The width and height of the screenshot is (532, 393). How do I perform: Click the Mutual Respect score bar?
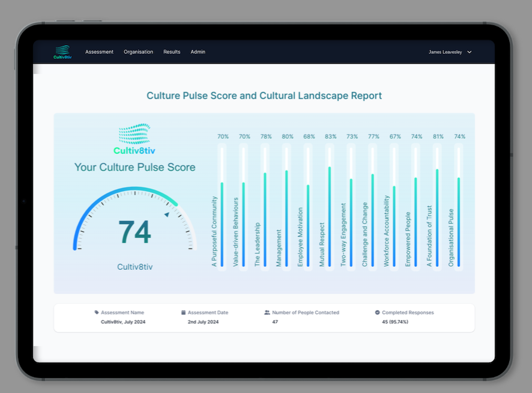[330, 207]
